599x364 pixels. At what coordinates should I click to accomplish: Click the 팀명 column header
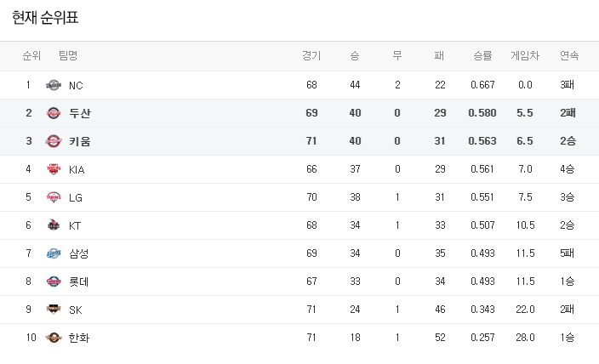pos(68,56)
